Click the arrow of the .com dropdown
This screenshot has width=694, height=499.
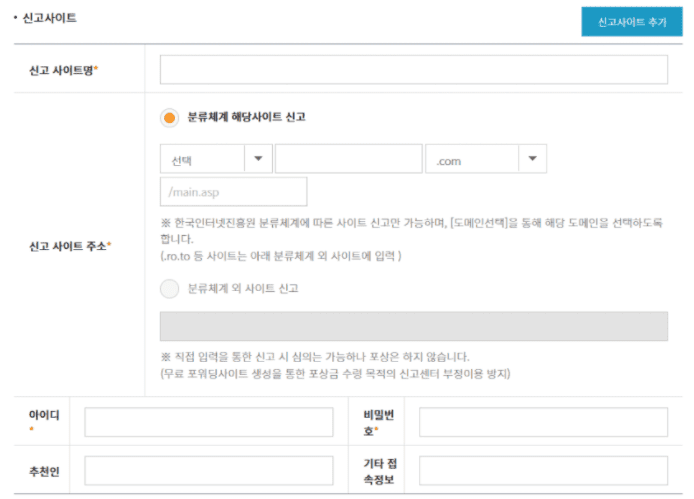(532, 159)
